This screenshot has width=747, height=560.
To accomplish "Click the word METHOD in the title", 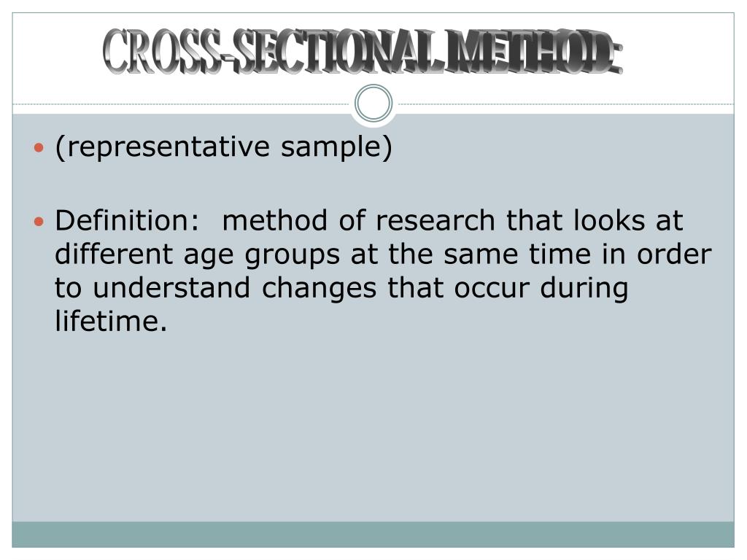I will tap(533, 52).
